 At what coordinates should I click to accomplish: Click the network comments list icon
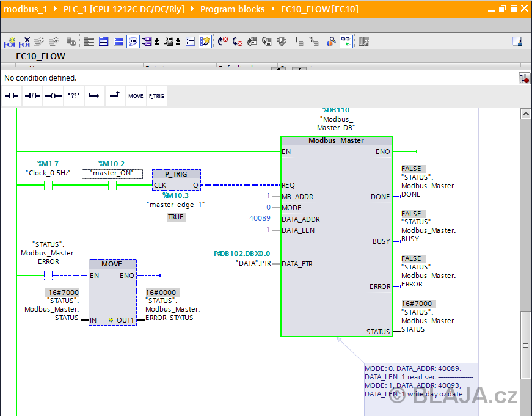pos(191,42)
